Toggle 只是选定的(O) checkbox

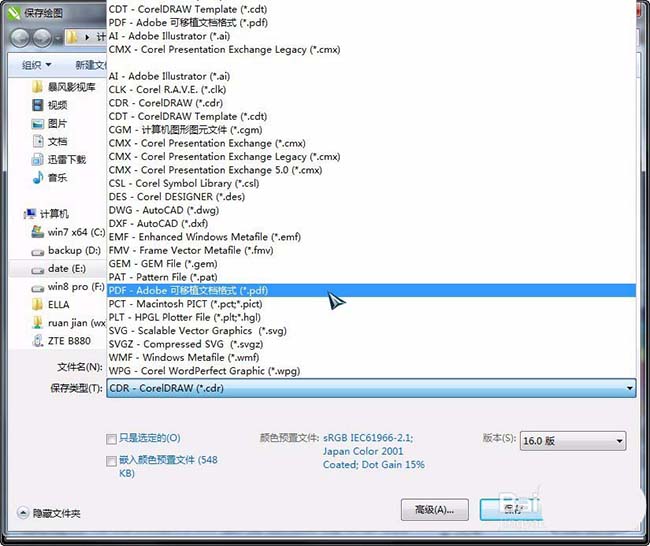111,439
